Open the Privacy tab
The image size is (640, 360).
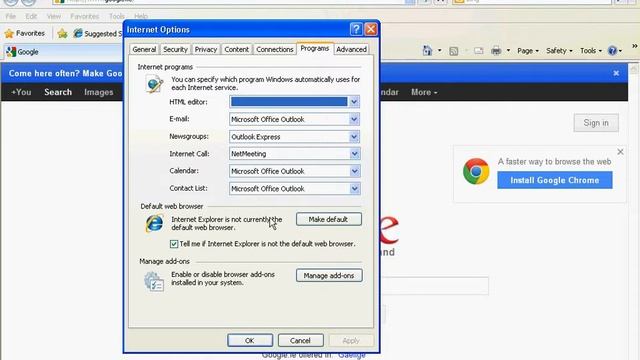point(206,49)
